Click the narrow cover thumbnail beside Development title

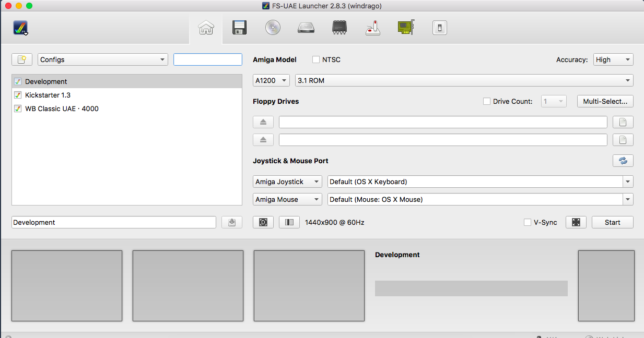[x=606, y=286]
